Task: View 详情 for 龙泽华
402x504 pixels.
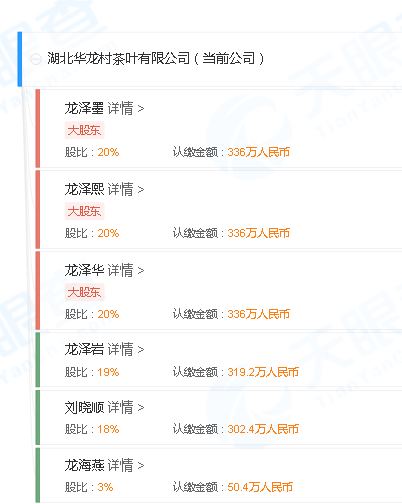Action: [x=126, y=270]
